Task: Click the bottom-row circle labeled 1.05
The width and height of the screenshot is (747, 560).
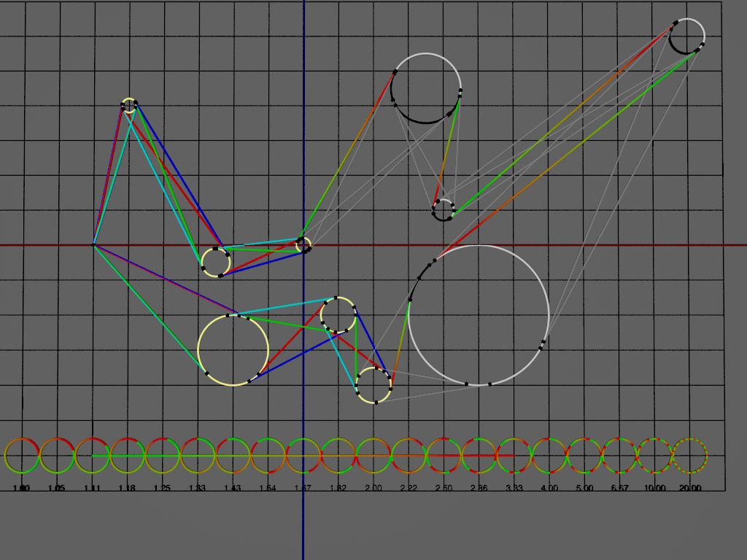Action: click(x=57, y=456)
